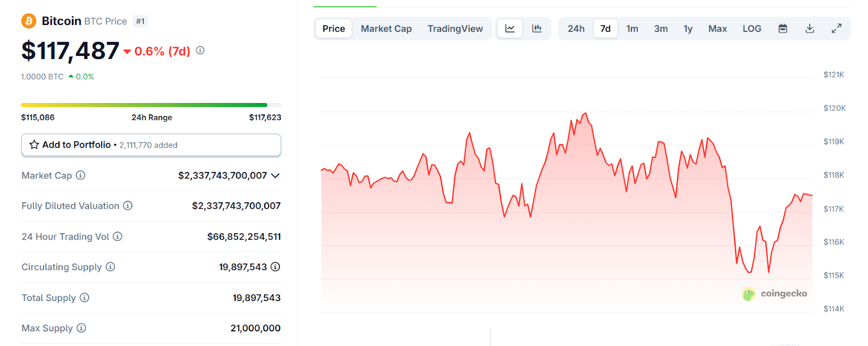
Task: Click the 21,000,000 max supply value
Action: click(x=256, y=328)
